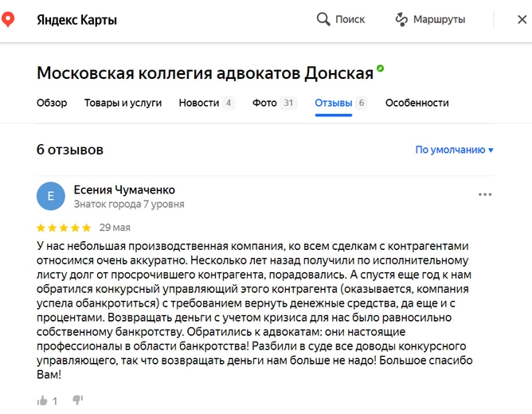Screen dimensions: 532x414
Task: Go to the Новости tab
Action: pos(198,103)
